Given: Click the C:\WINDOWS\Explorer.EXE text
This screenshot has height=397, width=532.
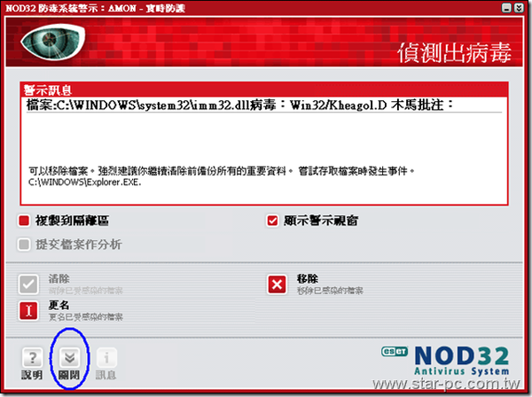Looking at the screenshot, I should click(x=84, y=183).
